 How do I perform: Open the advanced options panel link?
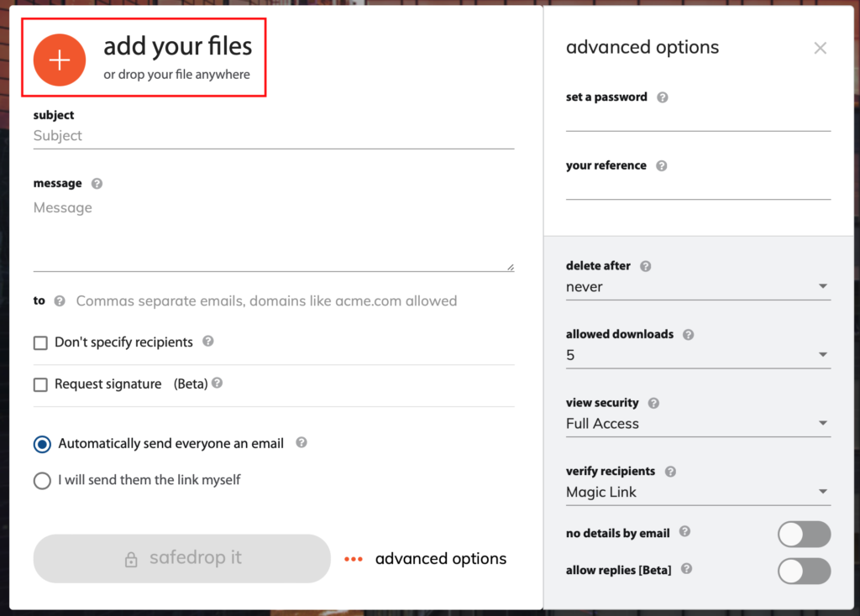pos(441,558)
